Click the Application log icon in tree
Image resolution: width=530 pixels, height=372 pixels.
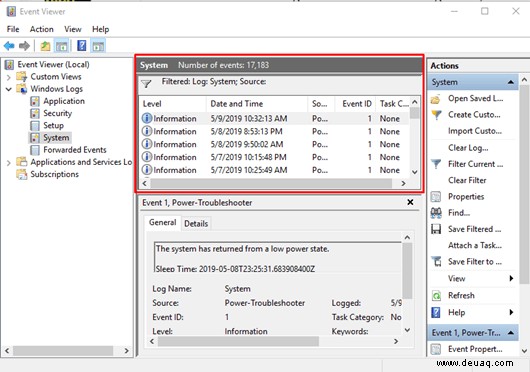point(35,101)
